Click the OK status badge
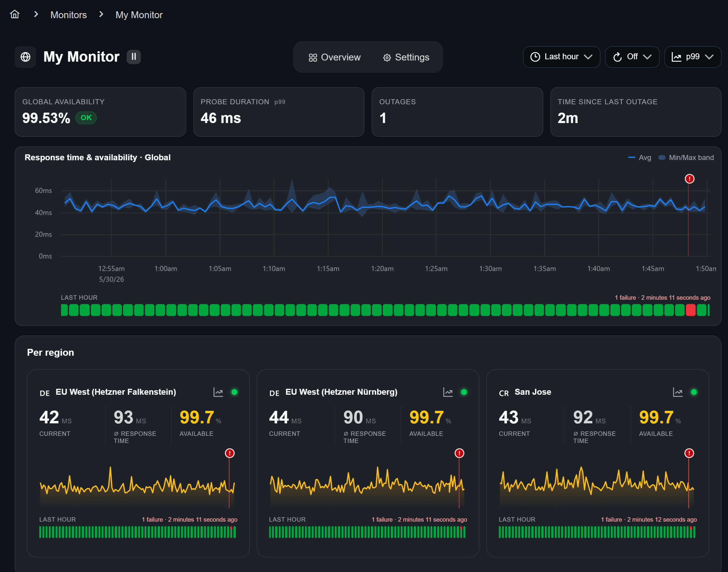This screenshot has height=572, width=728. [x=86, y=118]
